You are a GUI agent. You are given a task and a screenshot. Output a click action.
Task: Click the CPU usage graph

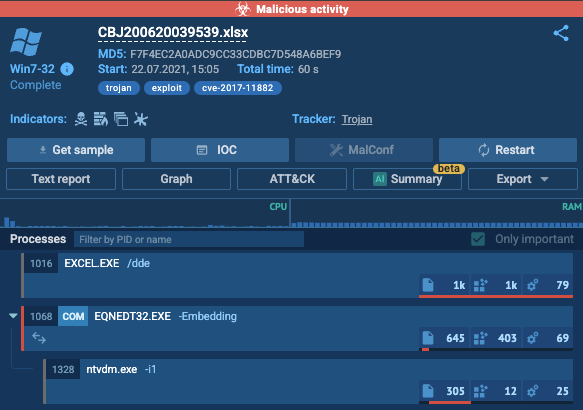(145, 213)
